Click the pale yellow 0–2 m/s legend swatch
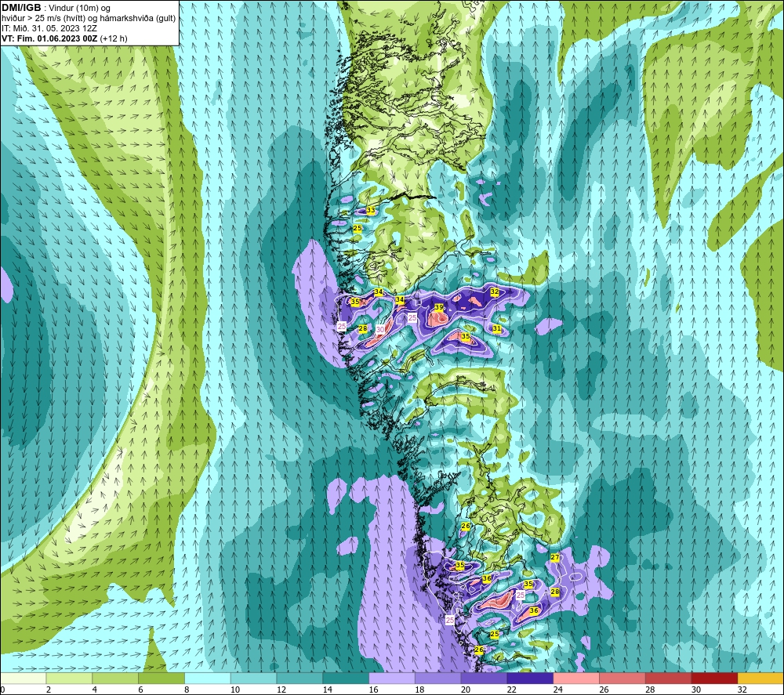The height and width of the screenshot is (695, 784). [x=23, y=678]
